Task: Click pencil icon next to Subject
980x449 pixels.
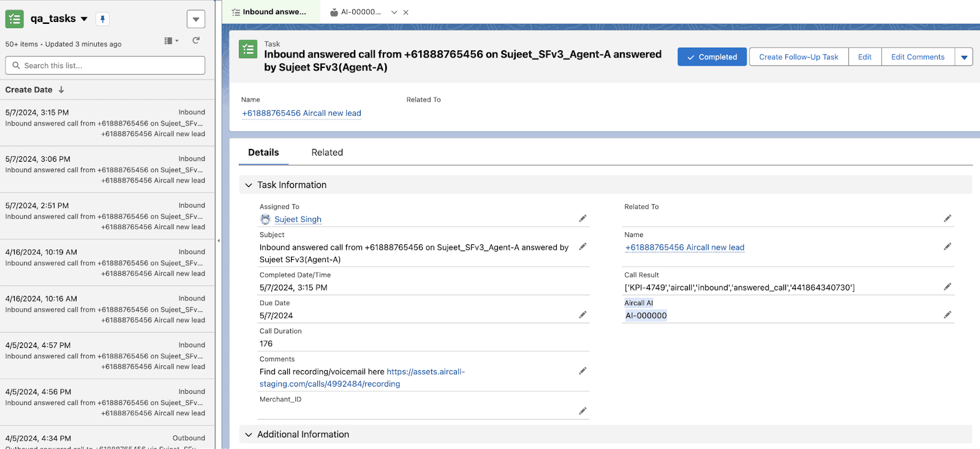Action: (582, 247)
